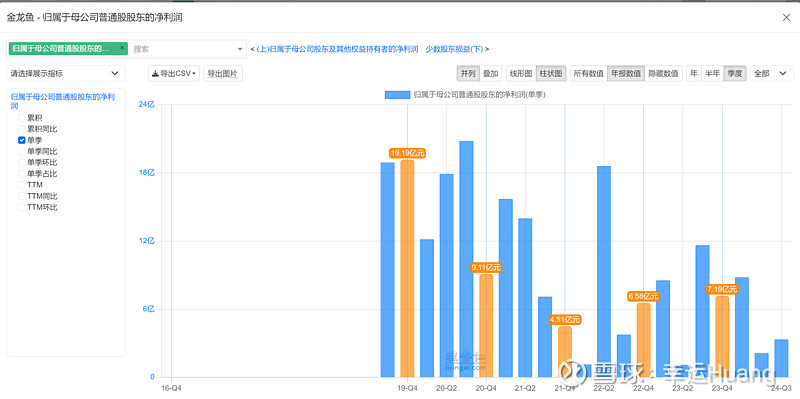Check the TTM同比 checkbox
This screenshot has width=800, height=399.
tap(22, 196)
